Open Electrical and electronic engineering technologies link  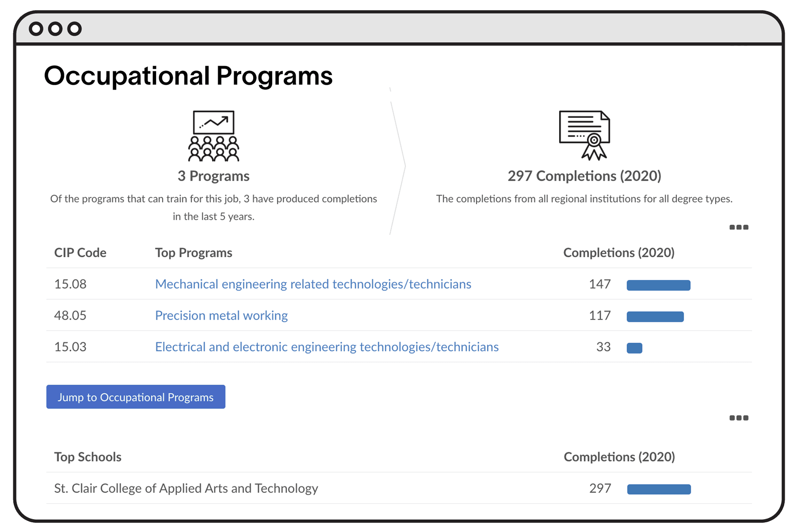coord(327,347)
